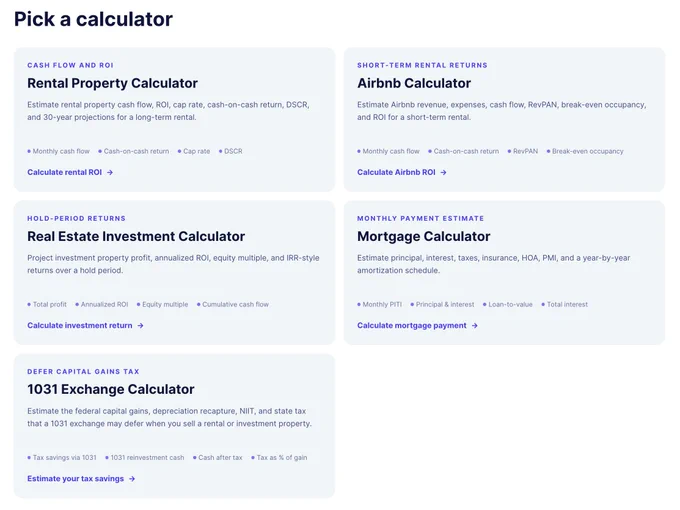680x510 pixels.
Task: Click the arrow icon beside Calculate Airbnb ROI
Action: 443,173
